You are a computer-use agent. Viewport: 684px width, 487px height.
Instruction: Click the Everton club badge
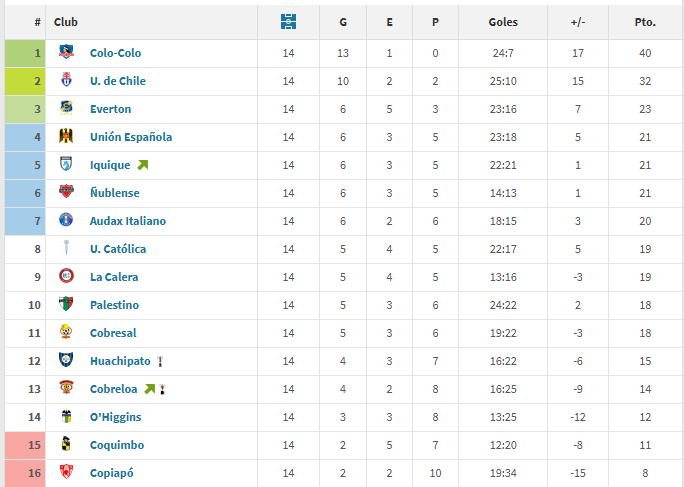point(66,108)
